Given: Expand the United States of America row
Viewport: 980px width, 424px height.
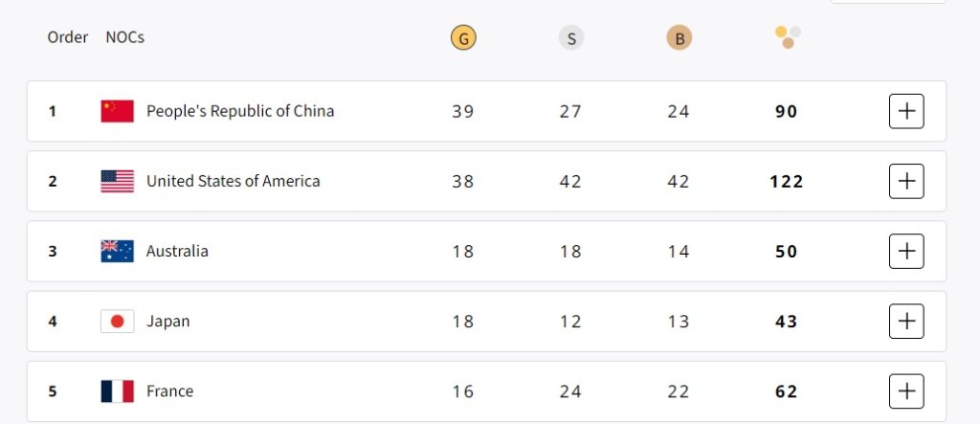Looking at the screenshot, I should pyautogui.click(x=906, y=181).
